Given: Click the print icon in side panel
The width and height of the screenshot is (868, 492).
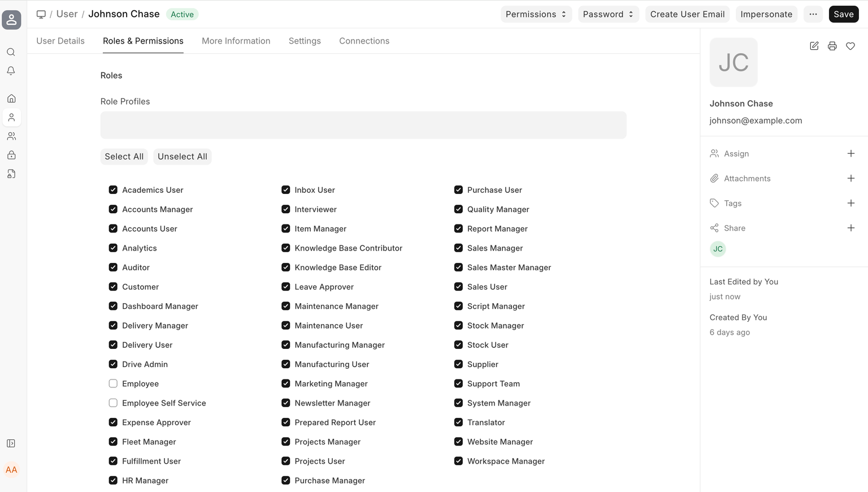Looking at the screenshot, I should point(832,46).
